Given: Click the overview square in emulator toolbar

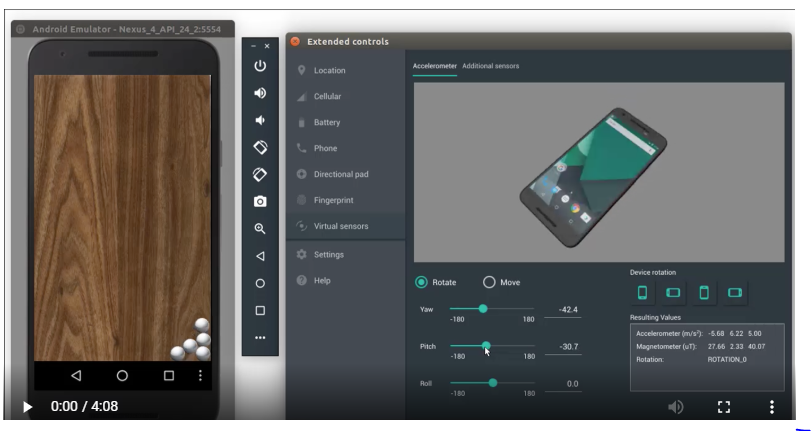Looking at the screenshot, I should (x=260, y=310).
